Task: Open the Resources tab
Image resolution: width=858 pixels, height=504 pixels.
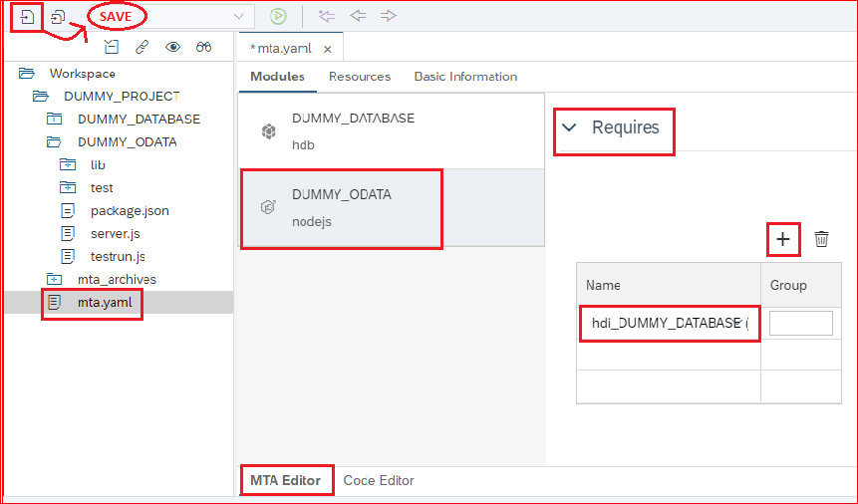Action: tap(360, 77)
